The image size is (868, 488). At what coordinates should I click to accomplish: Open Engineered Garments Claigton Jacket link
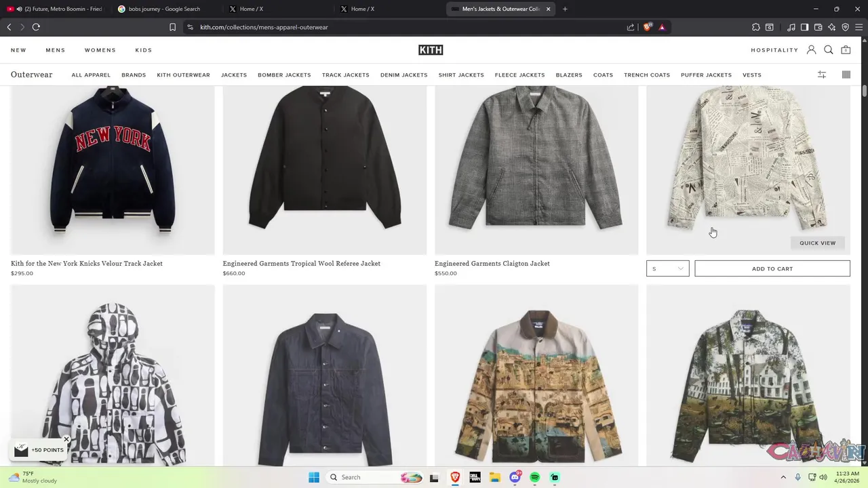coord(492,264)
